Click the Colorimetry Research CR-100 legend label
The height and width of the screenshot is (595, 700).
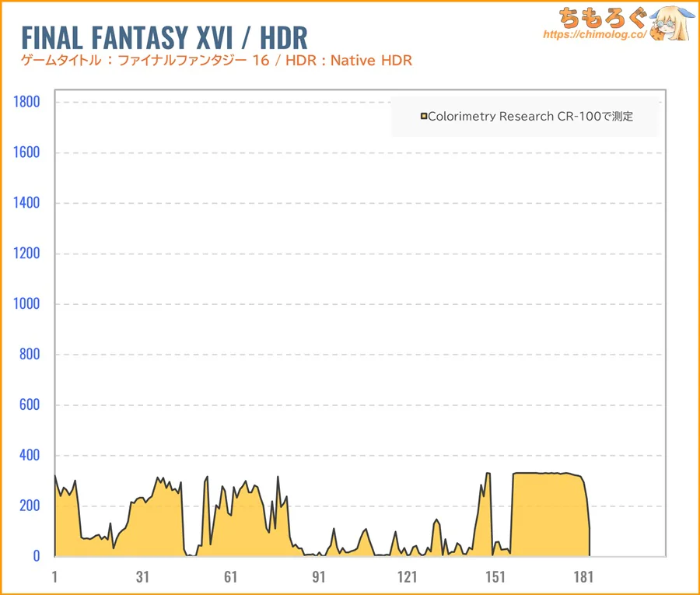tap(530, 117)
